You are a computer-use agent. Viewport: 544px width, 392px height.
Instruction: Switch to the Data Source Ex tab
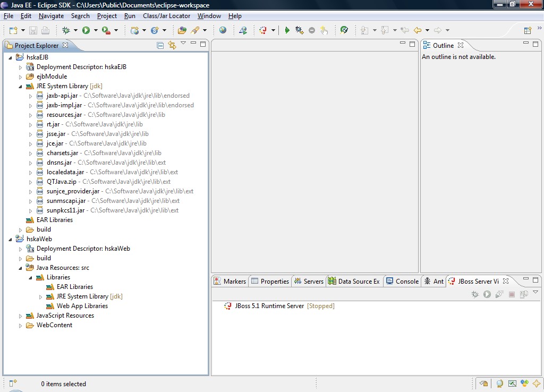[x=354, y=282]
